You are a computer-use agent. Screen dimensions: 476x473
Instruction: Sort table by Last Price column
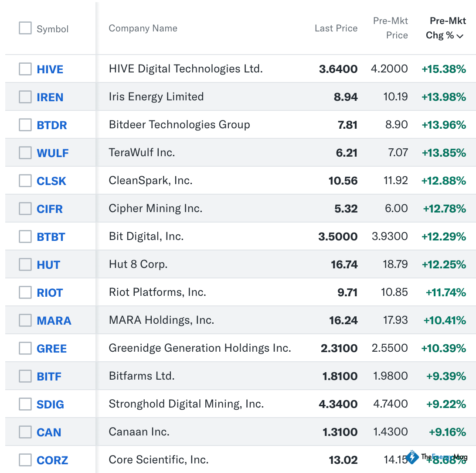[336, 28]
